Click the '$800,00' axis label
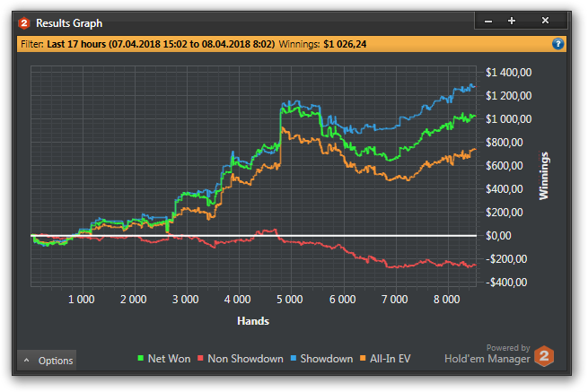This screenshot has width=588, height=392. coord(505,142)
